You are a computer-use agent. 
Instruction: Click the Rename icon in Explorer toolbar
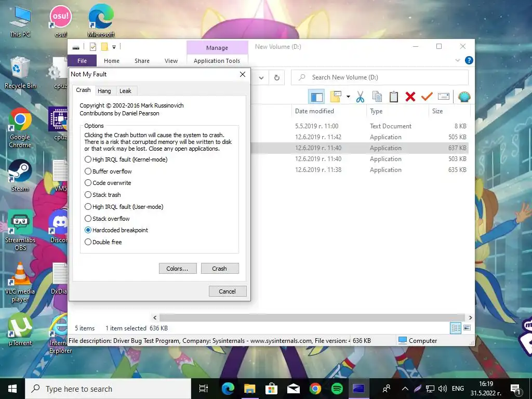click(x=444, y=97)
